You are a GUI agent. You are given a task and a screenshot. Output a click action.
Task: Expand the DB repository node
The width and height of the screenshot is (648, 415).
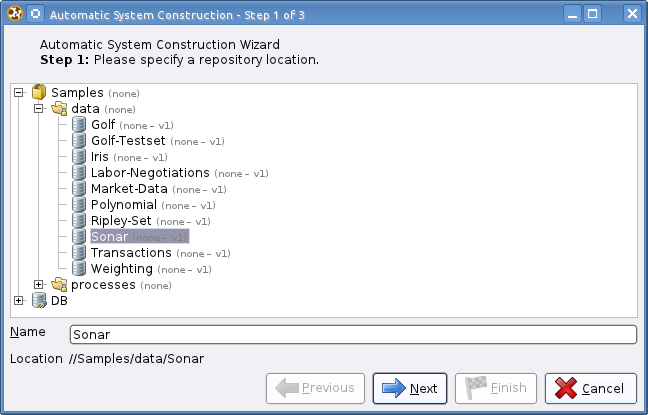coord(19,301)
